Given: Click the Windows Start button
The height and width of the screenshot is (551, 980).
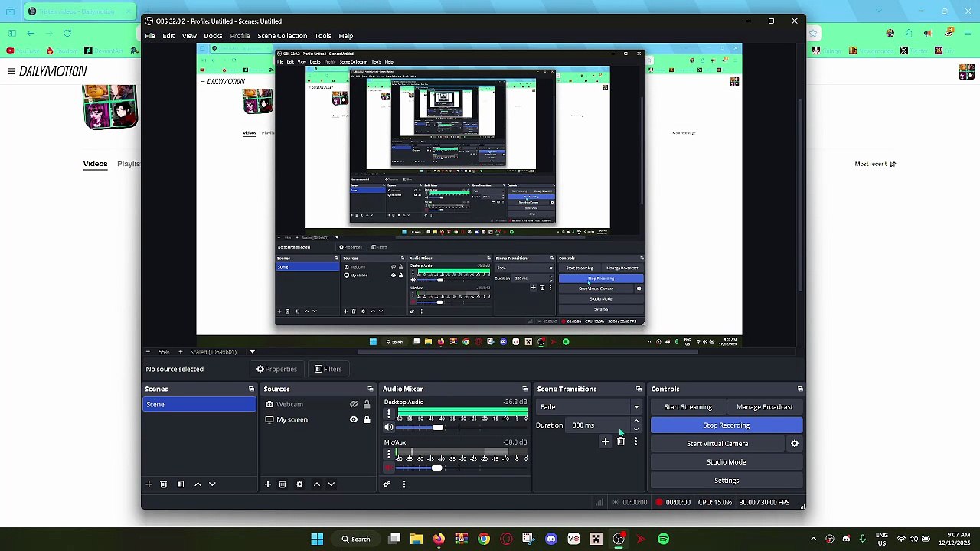Looking at the screenshot, I should (317, 539).
